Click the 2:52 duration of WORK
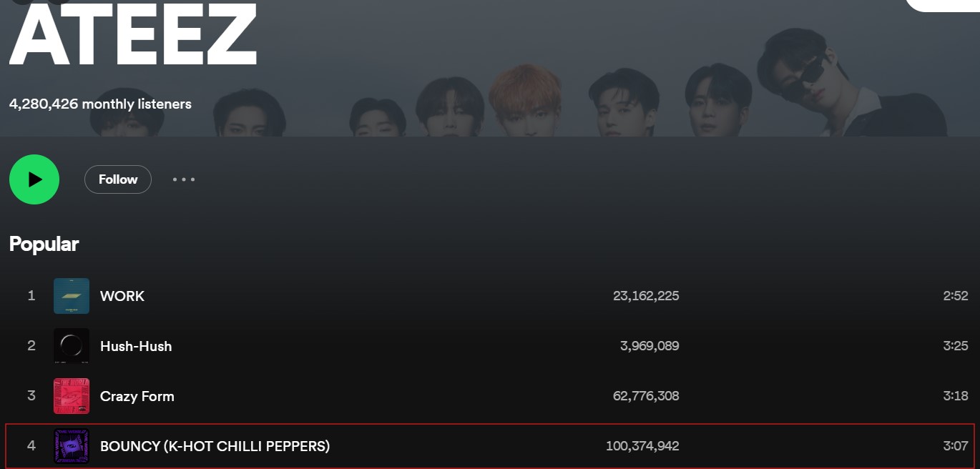This screenshot has width=980, height=469. [x=955, y=296]
